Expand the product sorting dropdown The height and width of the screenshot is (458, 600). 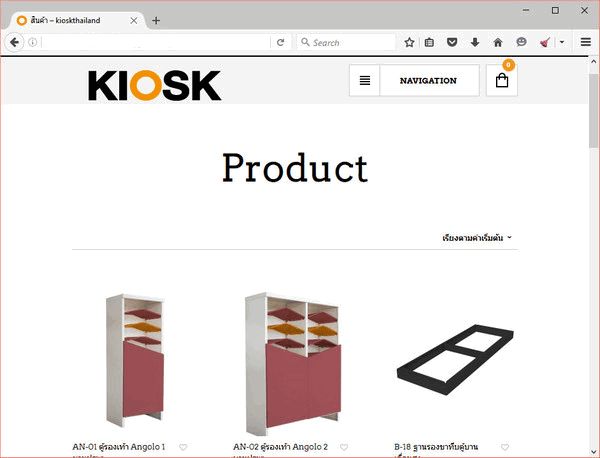tap(477, 238)
